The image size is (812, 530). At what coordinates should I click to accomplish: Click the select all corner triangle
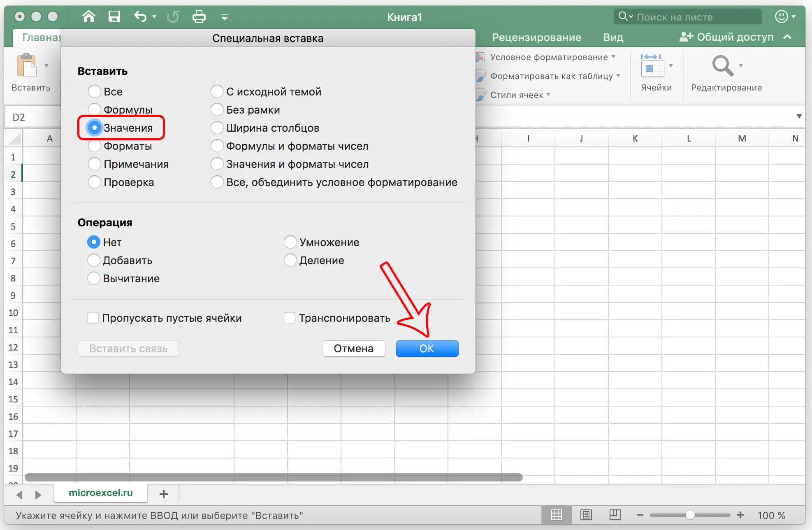14,139
